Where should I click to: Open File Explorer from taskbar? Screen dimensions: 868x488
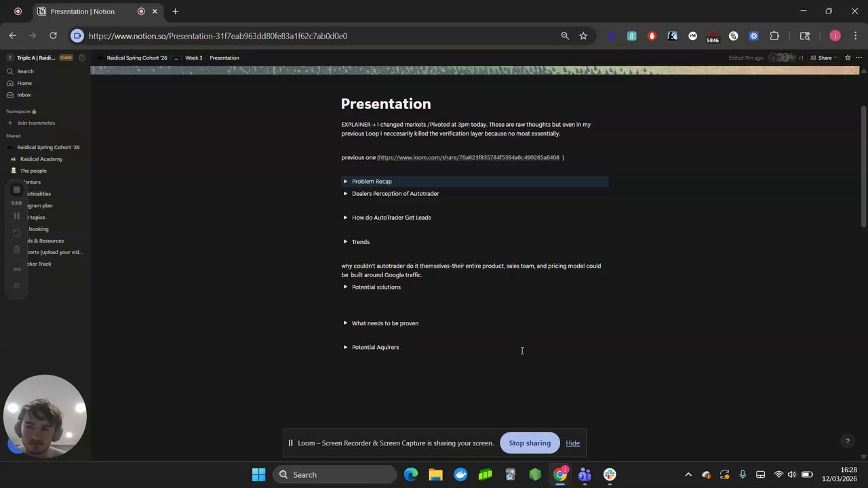click(x=435, y=474)
